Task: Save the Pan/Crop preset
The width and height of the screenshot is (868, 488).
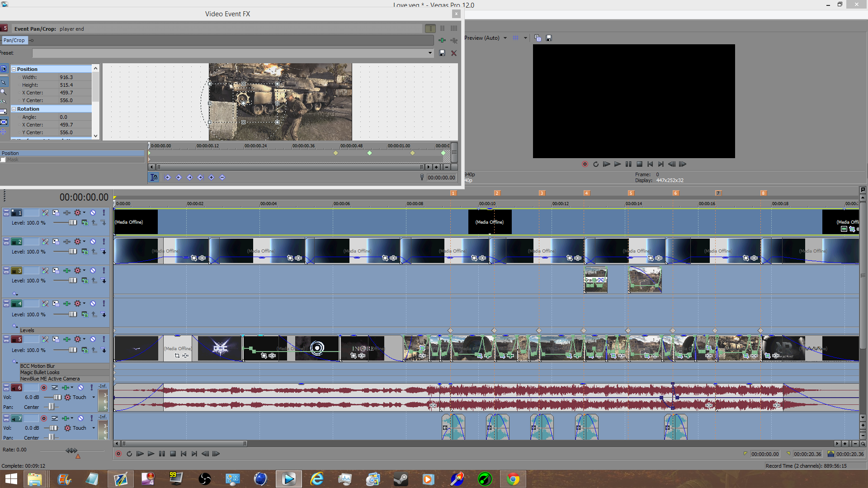Action: [x=442, y=53]
